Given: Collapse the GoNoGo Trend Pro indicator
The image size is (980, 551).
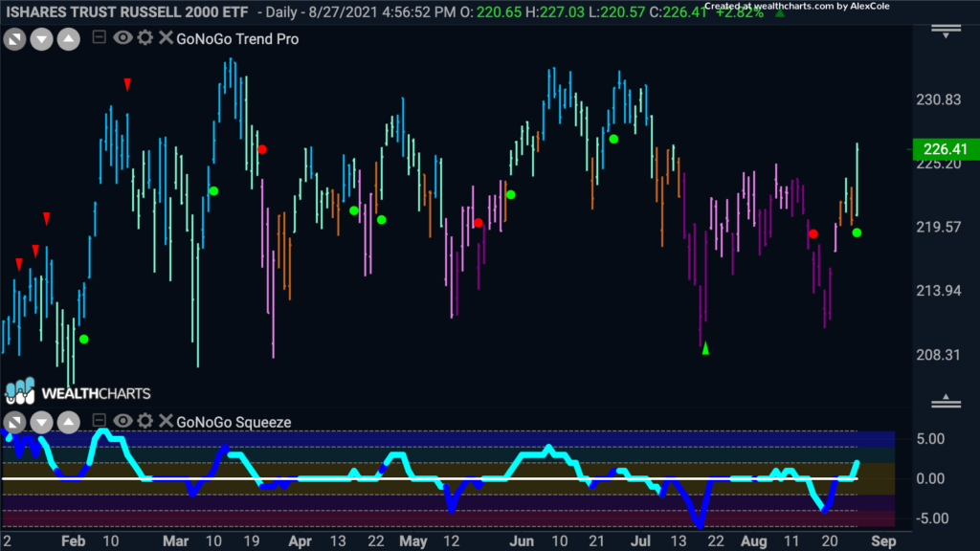Looking at the screenshot, I should coord(99,37).
